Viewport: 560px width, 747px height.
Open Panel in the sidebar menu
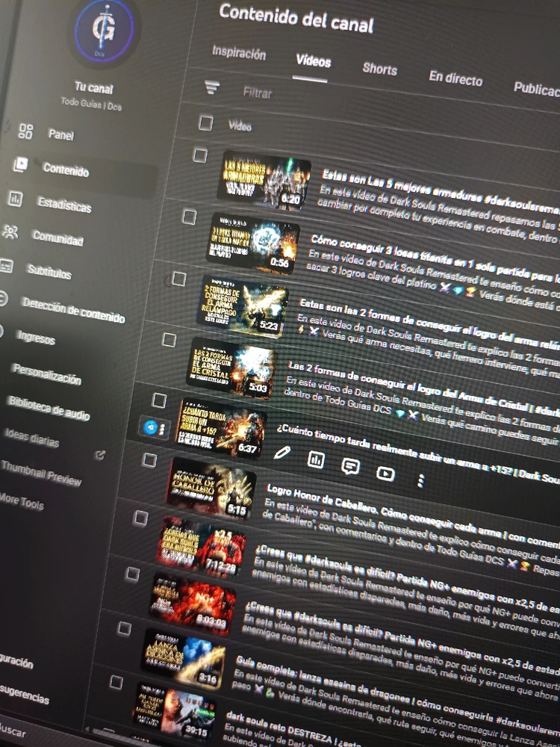click(61, 134)
